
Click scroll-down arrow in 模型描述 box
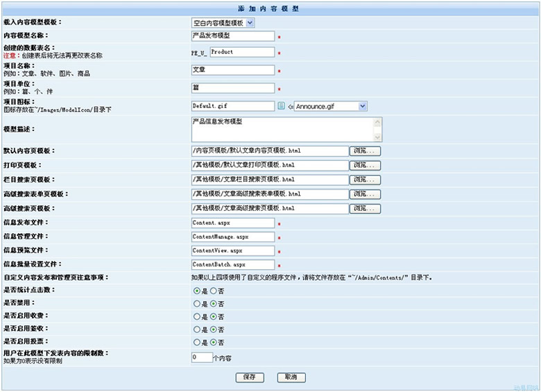[377, 137]
